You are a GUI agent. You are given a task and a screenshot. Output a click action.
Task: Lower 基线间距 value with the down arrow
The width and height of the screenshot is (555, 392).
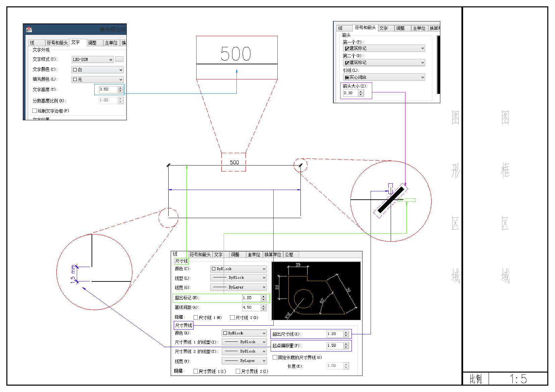(x=264, y=309)
